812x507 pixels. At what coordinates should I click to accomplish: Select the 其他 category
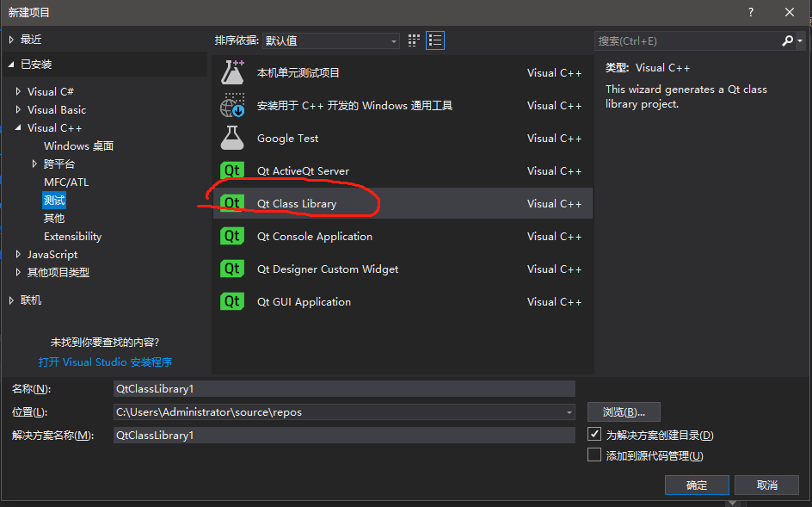tap(54, 219)
